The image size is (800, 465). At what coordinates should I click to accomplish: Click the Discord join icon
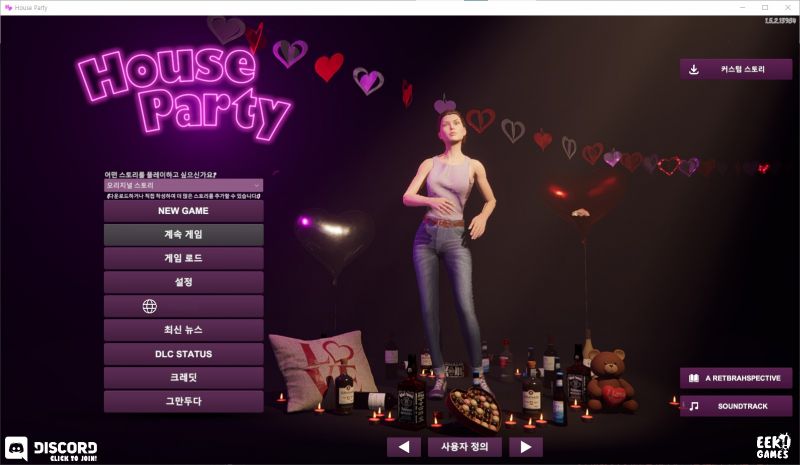coord(18,448)
